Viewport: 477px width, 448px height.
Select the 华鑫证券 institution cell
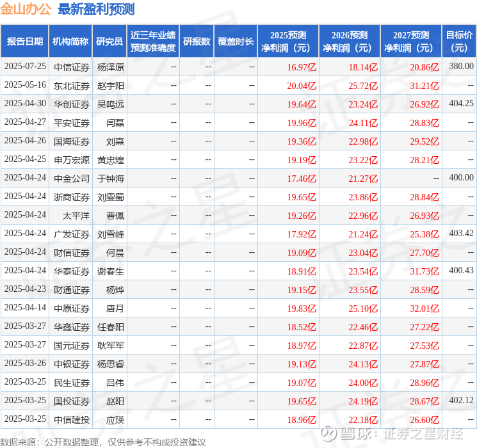pyautogui.click(x=72, y=327)
